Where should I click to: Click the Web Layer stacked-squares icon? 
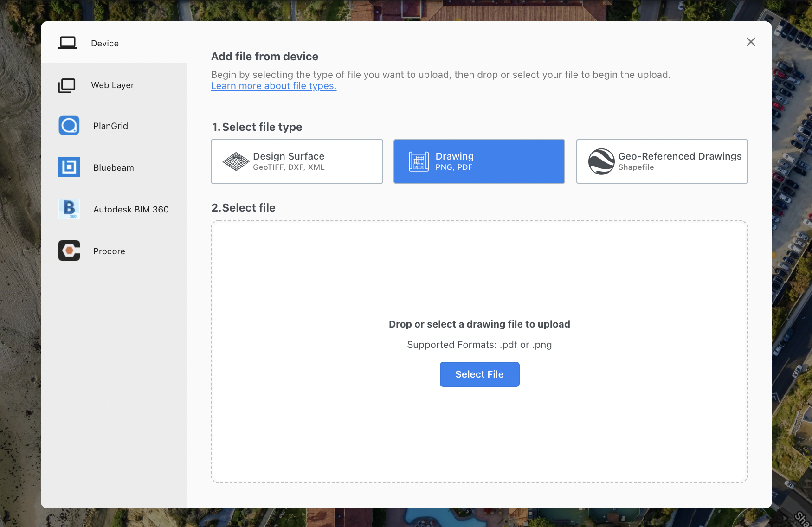pyautogui.click(x=67, y=85)
